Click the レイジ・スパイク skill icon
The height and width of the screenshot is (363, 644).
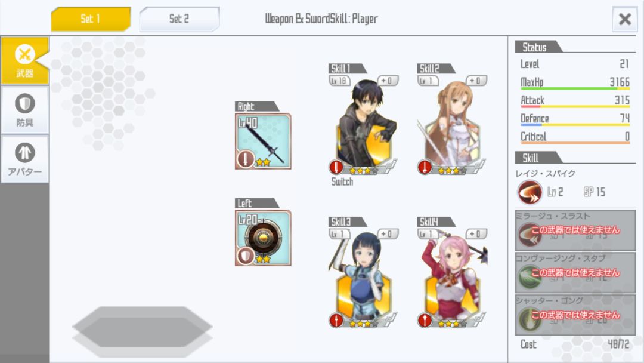pyautogui.click(x=530, y=192)
